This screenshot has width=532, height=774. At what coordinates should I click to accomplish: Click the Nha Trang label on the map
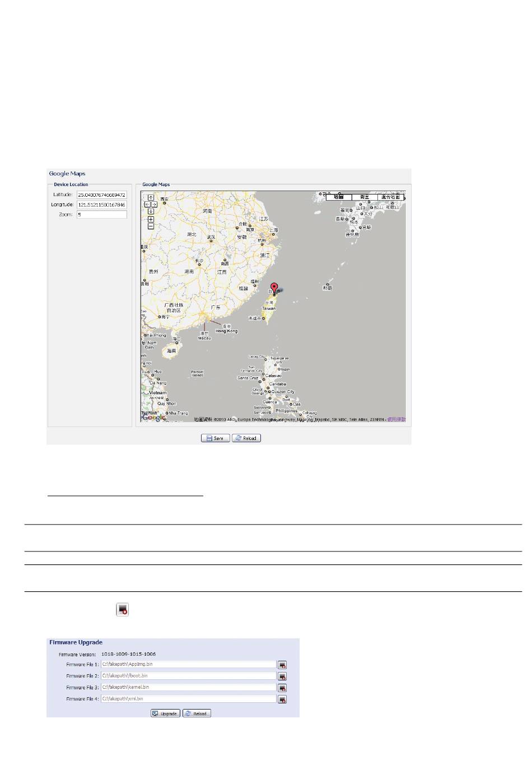pos(179,414)
